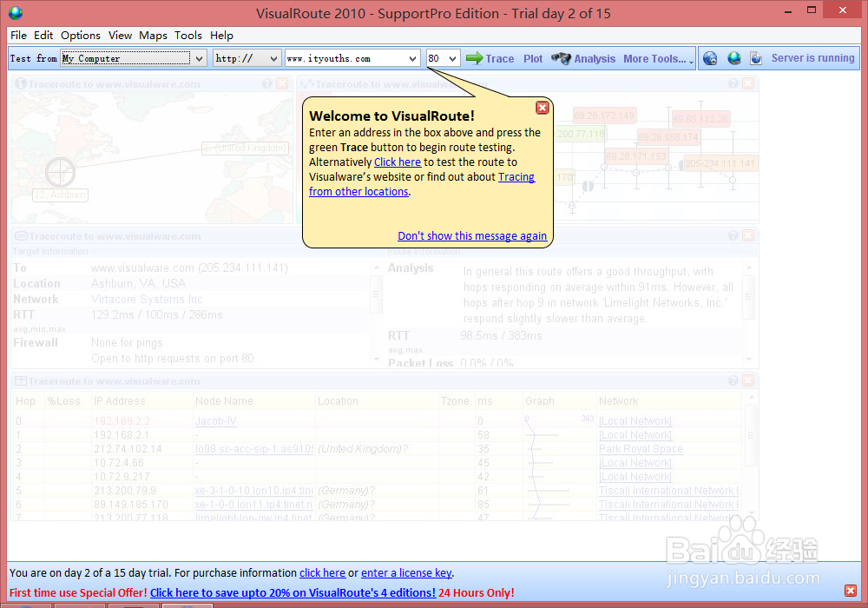Viewport: 868px width, 608px height.
Task: Click the Trace button label
Action: [x=500, y=59]
